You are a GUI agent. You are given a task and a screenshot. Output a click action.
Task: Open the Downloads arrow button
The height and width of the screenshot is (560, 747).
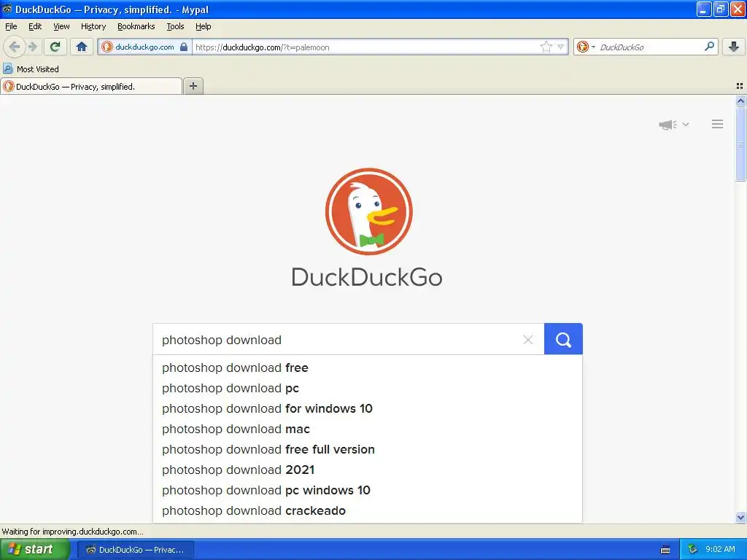(734, 47)
